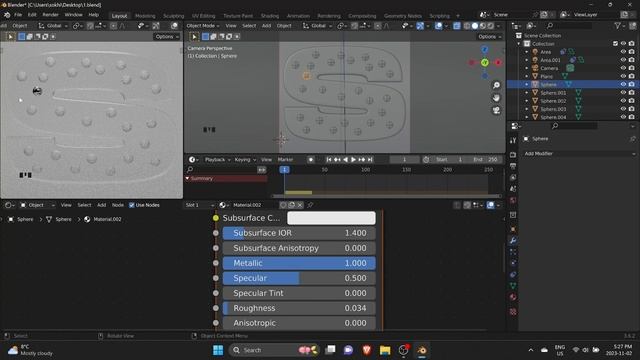Open Add menu in shader editor

click(x=102, y=205)
